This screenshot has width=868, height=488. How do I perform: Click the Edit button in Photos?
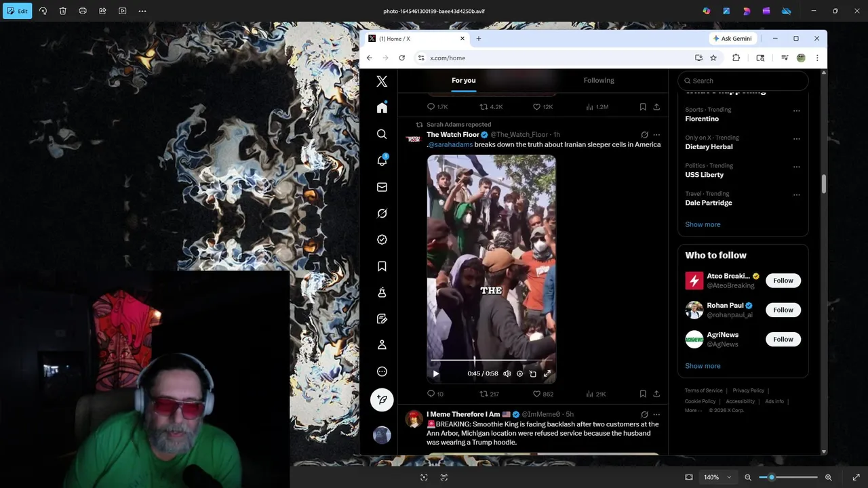(x=18, y=11)
